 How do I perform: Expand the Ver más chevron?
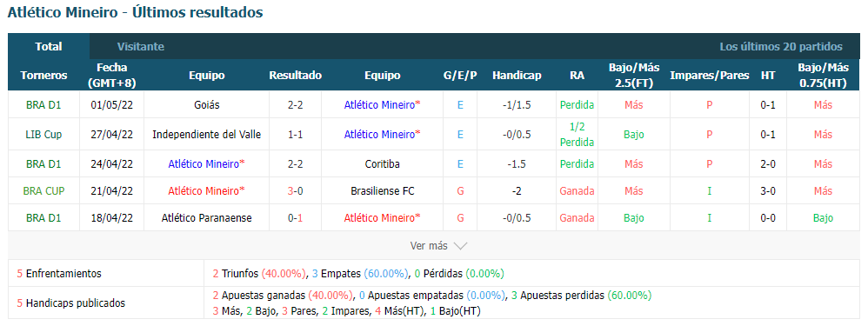pos(439,246)
